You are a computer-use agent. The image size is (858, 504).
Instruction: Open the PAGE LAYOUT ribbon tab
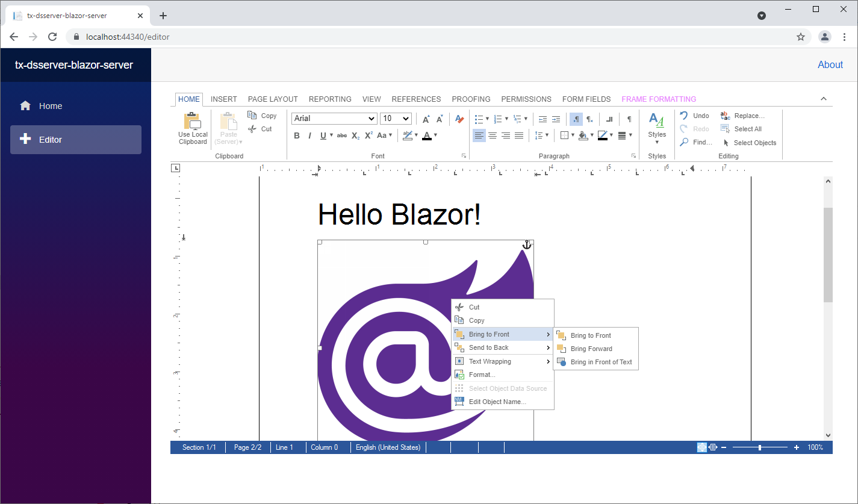coord(273,99)
